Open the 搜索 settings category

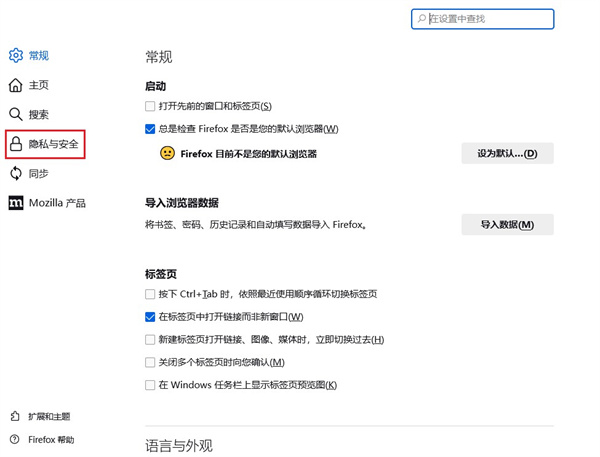29,114
